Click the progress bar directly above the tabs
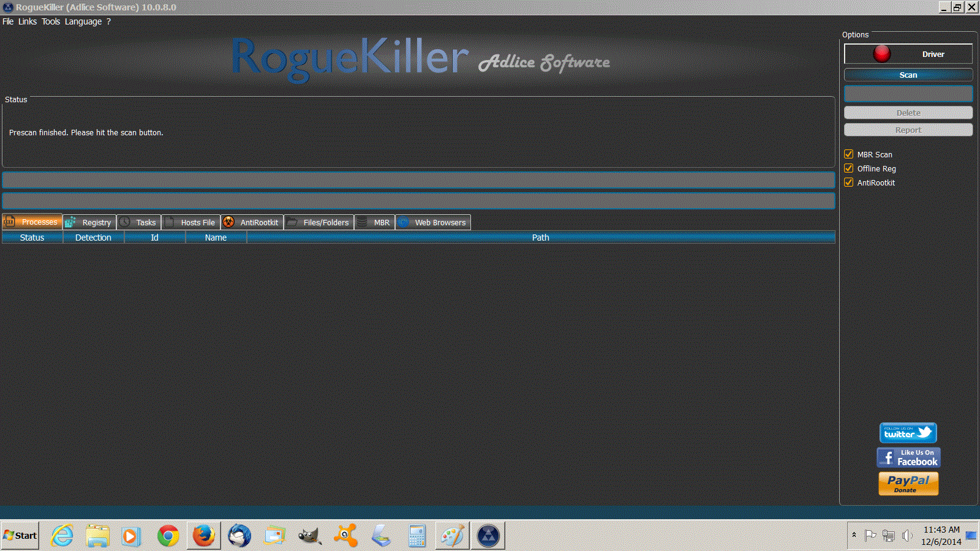The width and height of the screenshot is (980, 551). [418, 201]
